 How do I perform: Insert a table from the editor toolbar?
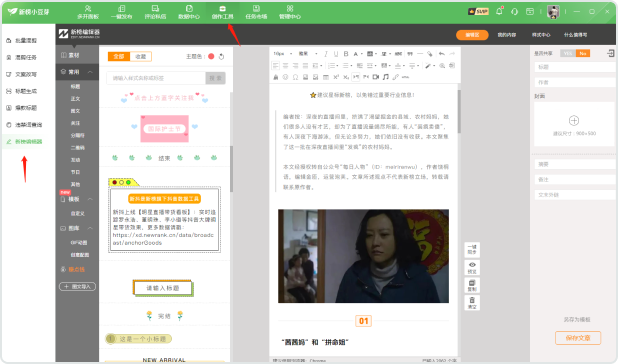[326, 77]
